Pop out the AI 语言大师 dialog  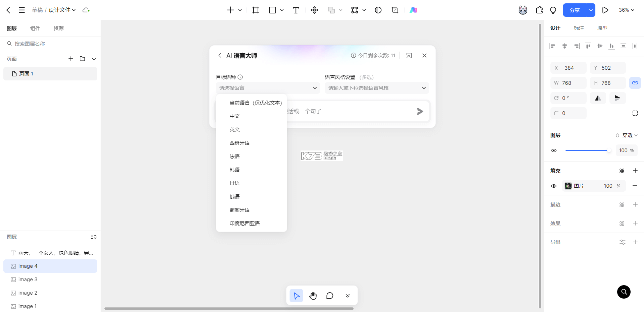coord(409,55)
